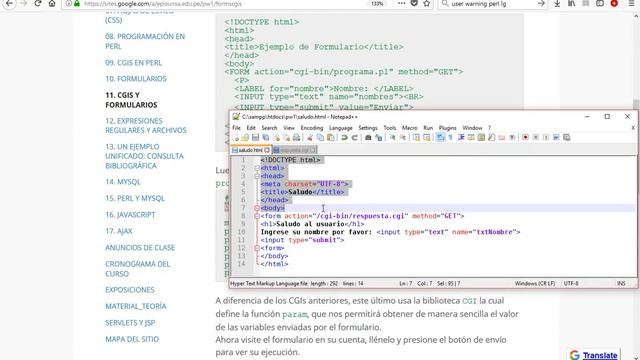Close the saludo.html tab
Image resolution: width=640 pixels, height=360 pixels.
click(267, 150)
